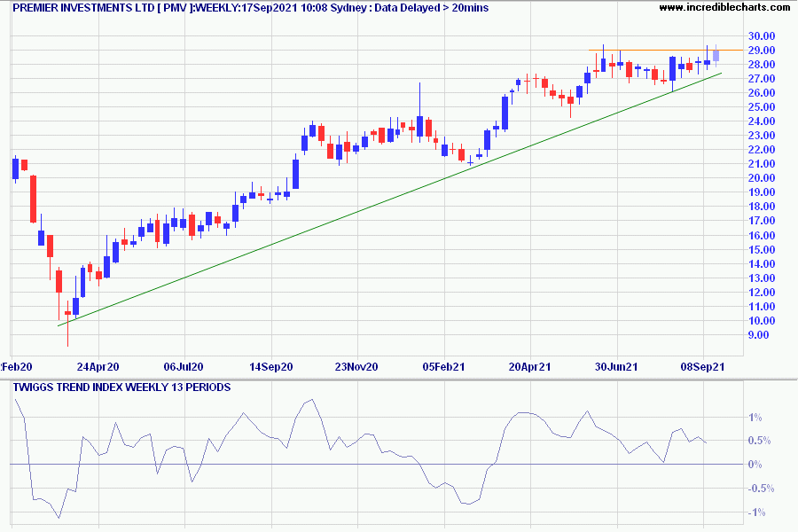Select the 20Apr21 date label
Viewport: 798px width, 532px height.
(x=530, y=367)
